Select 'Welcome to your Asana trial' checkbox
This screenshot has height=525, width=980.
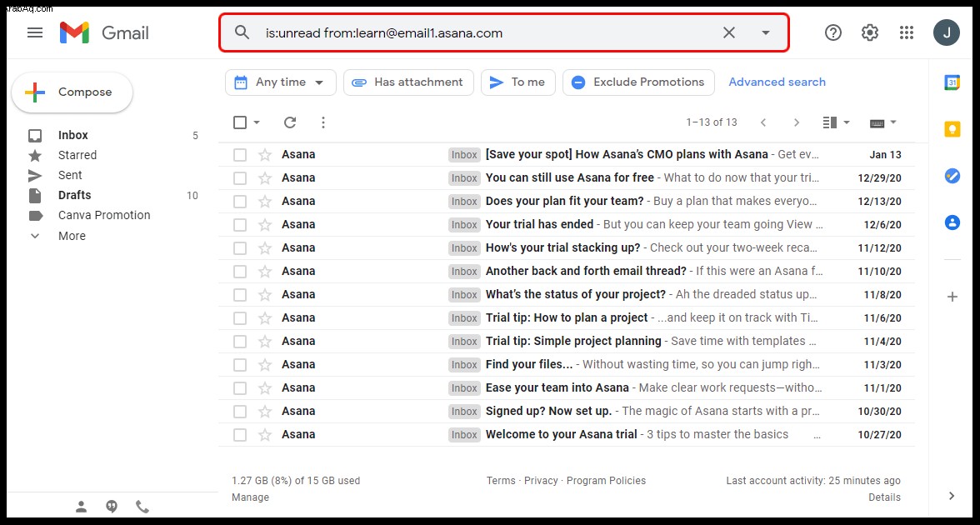pos(240,435)
